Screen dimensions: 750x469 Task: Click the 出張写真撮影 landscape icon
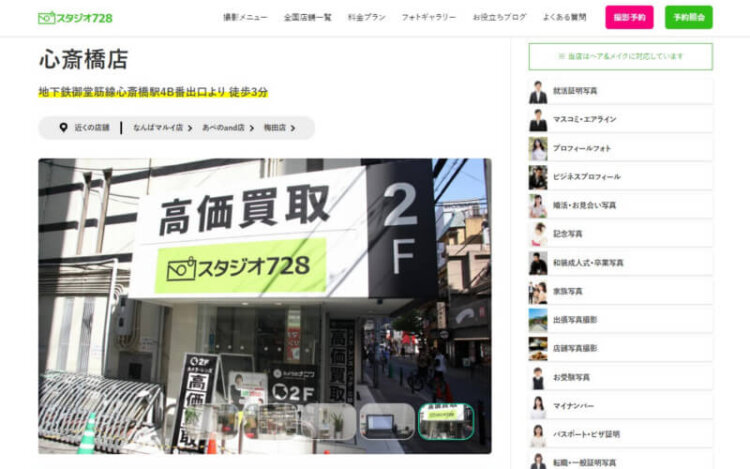point(538,320)
